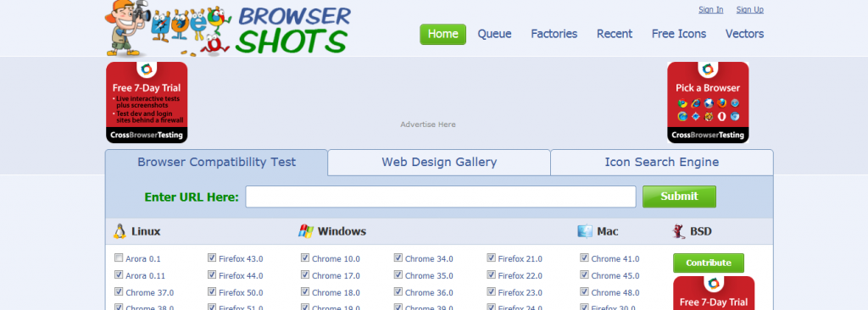Uncheck the Chrome 36.0 checkbox

[398, 291]
